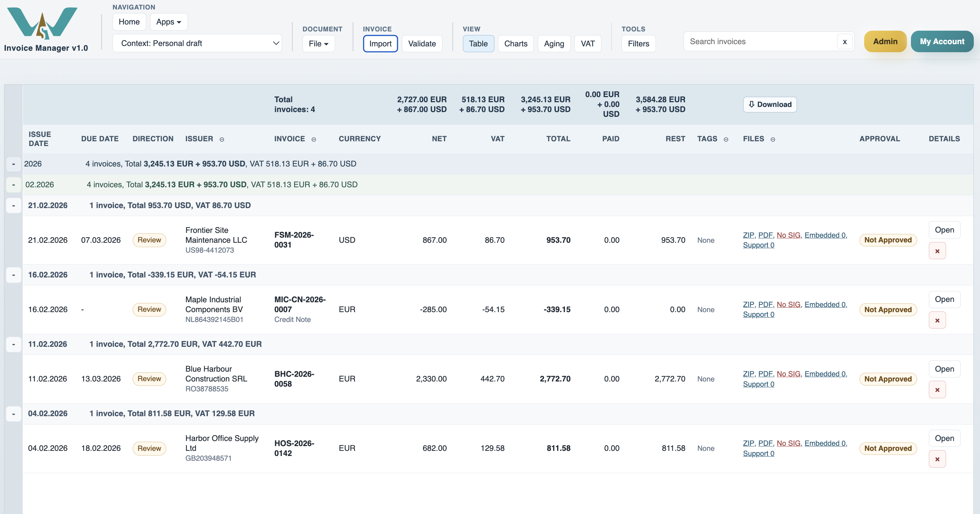Open the File document menu

pyautogui.click(x=318, y=44)
